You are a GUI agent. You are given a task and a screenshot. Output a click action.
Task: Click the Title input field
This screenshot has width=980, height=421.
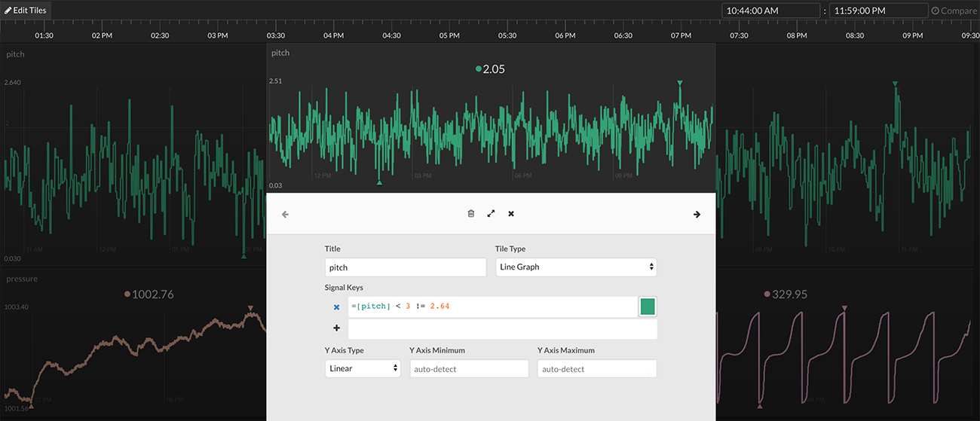[x=406, y=267]
